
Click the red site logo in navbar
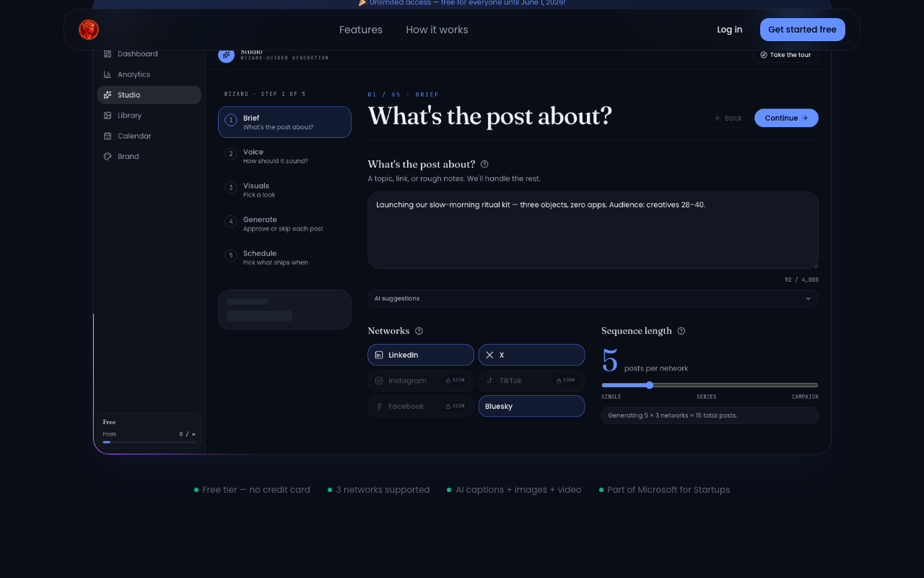[89, 30]
